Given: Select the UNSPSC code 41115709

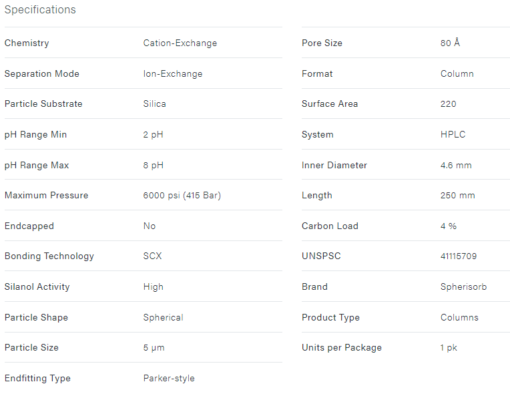Looking at the screenshot, I should click(458, 256).
